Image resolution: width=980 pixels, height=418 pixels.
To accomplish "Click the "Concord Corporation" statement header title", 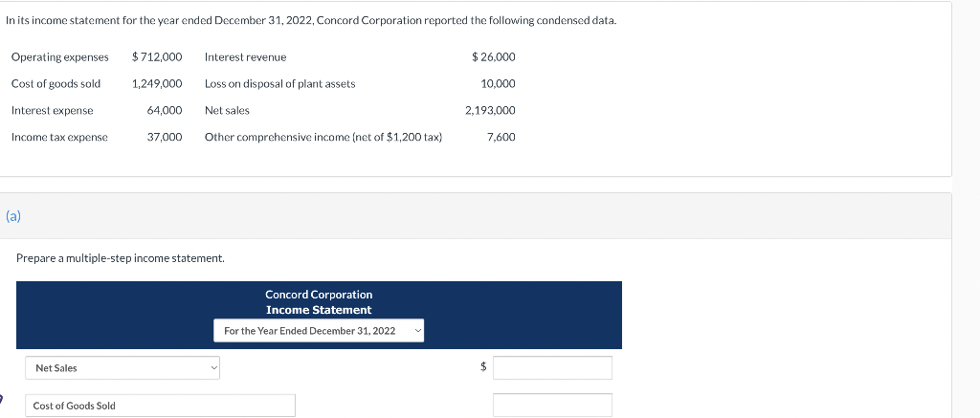I will 319,295.
